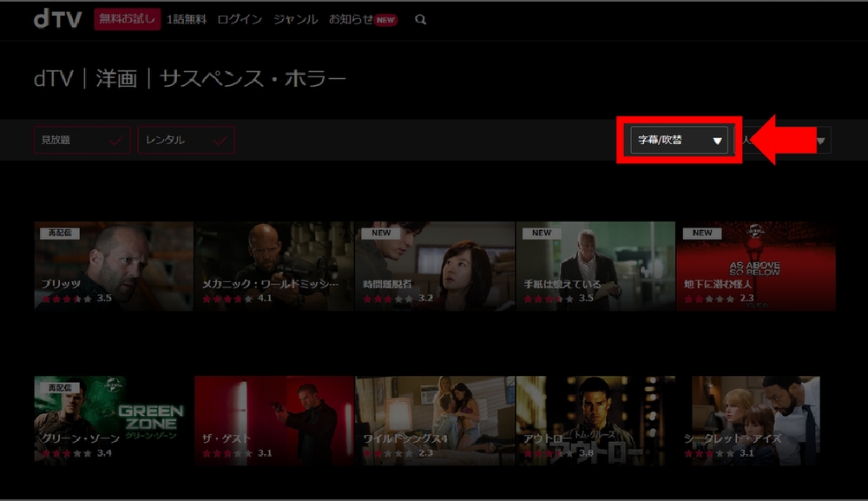Click the page heading dTV|洋画|サスペンス・ホラー

[x=190, y=79]
